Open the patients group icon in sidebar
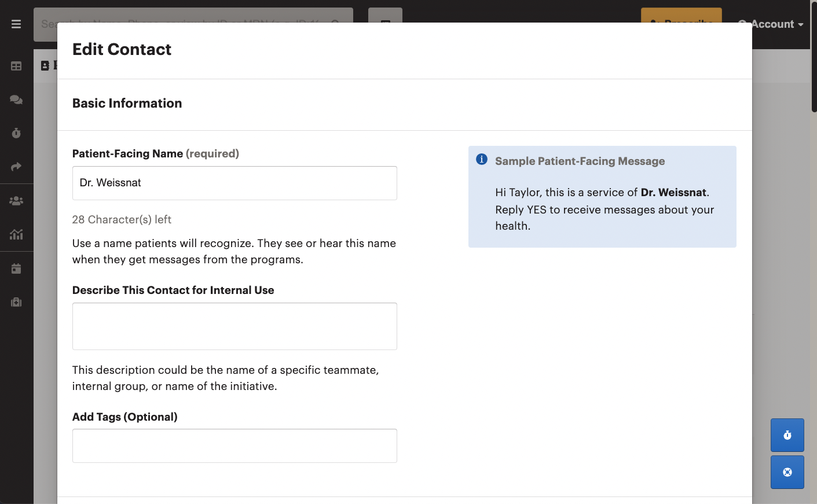 [x=16, y=201]
